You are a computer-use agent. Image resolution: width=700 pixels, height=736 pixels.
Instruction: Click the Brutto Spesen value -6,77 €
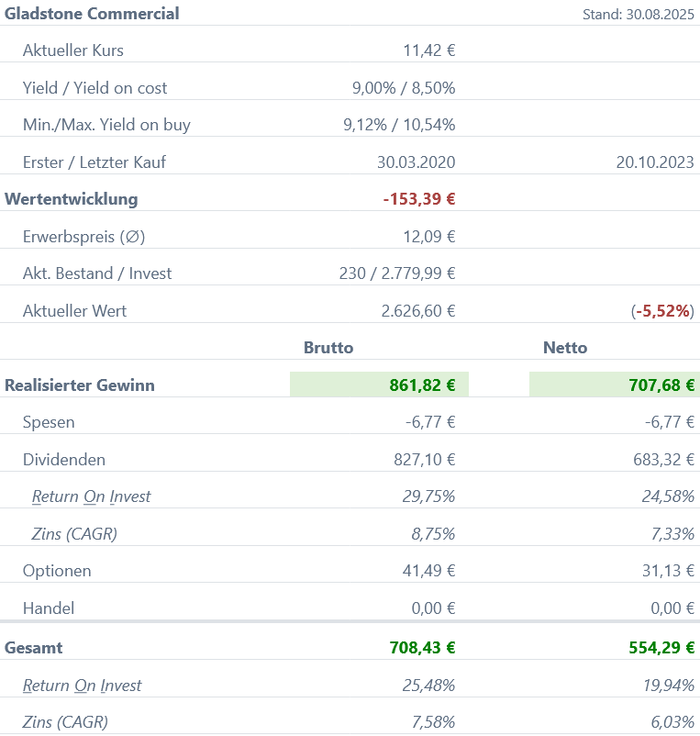(430, 422)
